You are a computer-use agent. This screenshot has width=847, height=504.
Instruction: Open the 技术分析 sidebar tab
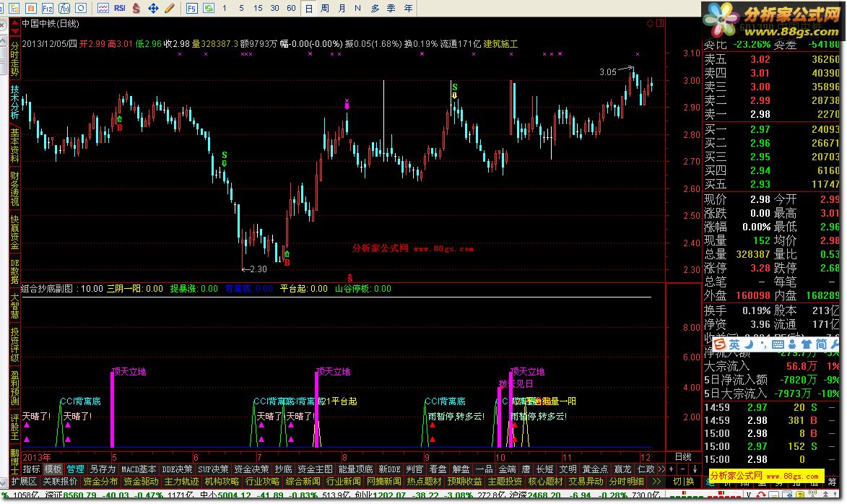pos(14,102)
